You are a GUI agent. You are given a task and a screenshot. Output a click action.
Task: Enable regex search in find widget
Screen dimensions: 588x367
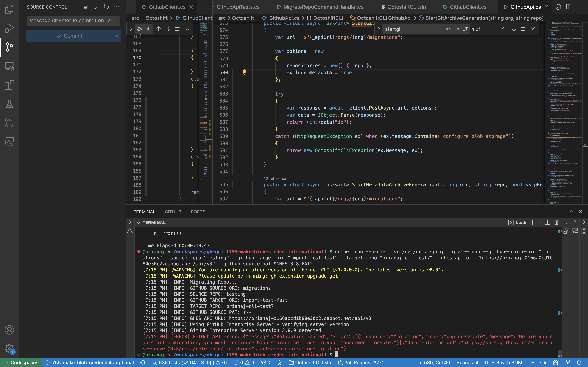[465, 29]
